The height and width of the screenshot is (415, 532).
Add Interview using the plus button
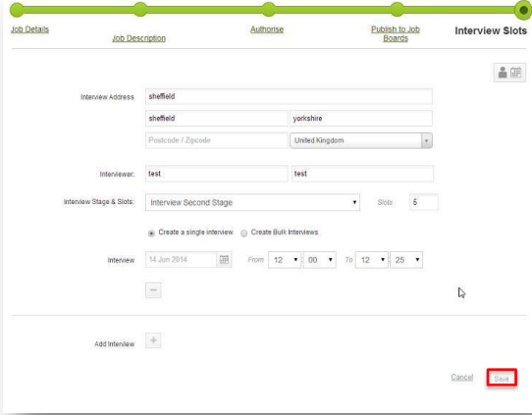[x=153, y=340]
